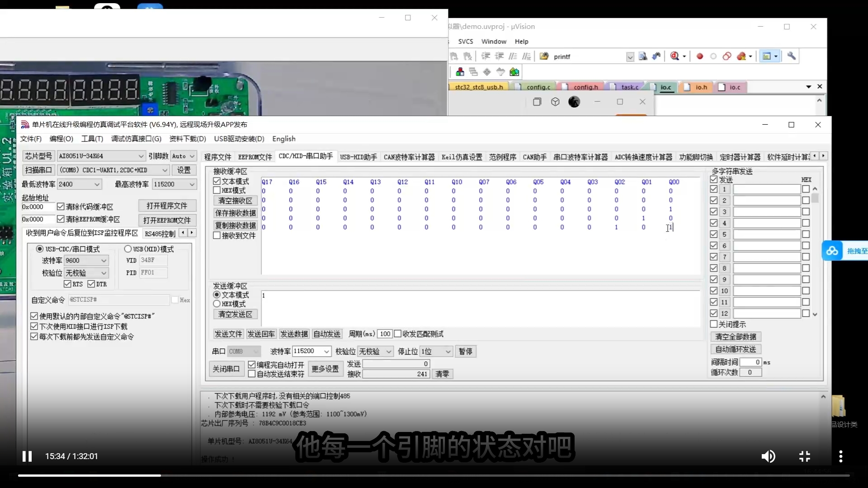Click the Indent lines icon in µVision toolbar
The height and width of the screenshot is (488, 868).
(486, 56)
